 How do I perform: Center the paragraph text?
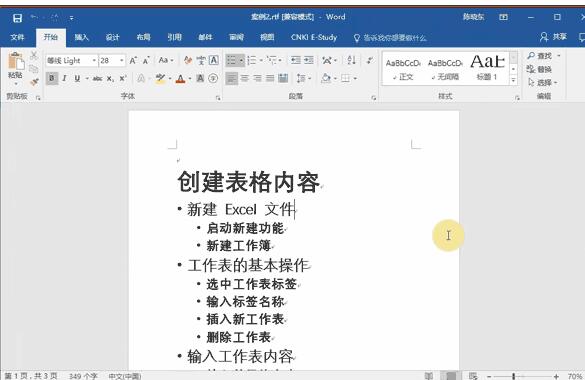(x=245, y=78)
